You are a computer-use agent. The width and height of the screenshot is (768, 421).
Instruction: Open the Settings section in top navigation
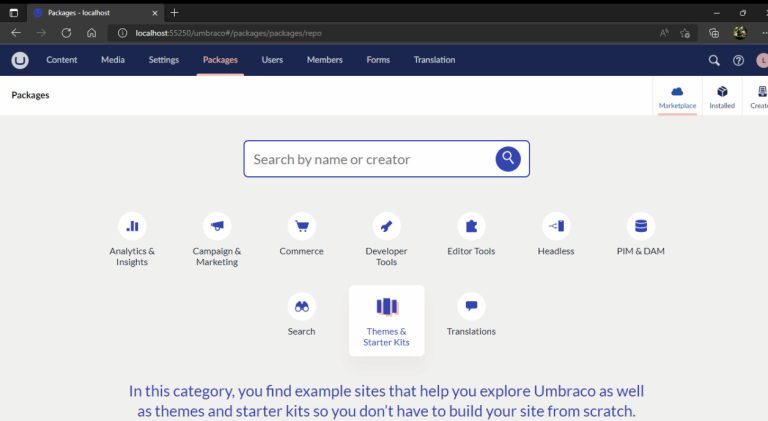(164, 60)
